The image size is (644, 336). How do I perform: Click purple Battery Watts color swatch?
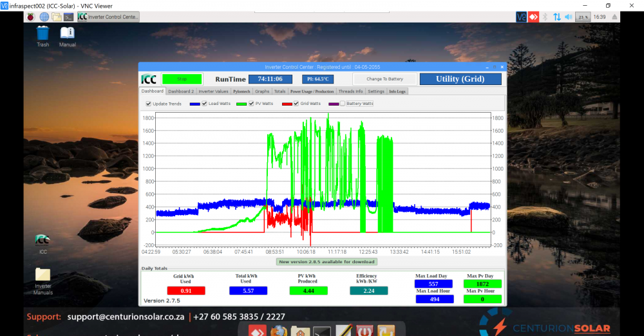pos(334,104)
